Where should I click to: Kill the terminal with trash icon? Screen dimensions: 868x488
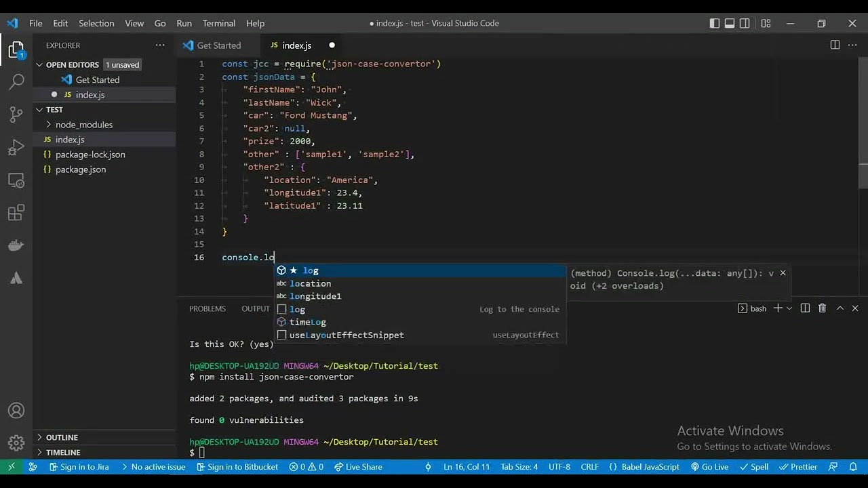click(x=822, y=308)
